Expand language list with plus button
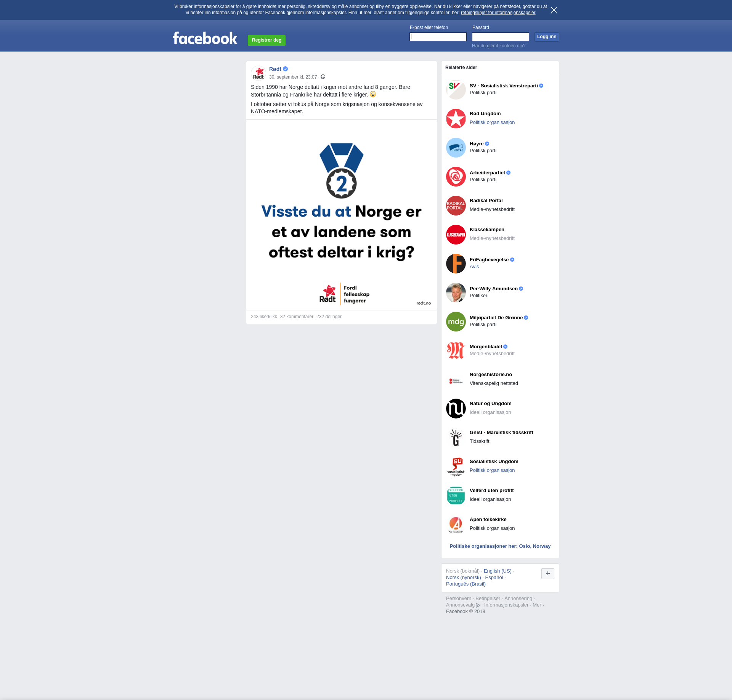The image size is (732, 700). tap(548, 573)
